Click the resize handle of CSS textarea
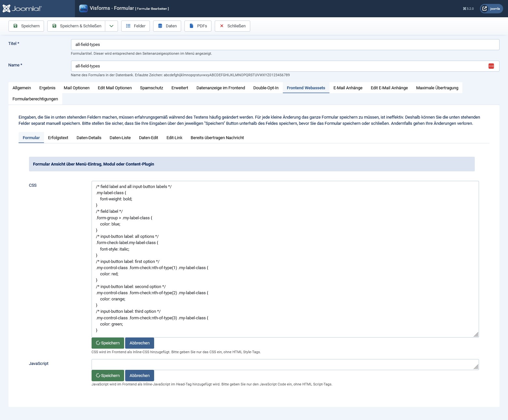This screenshot has height=420, width=508. coord(476,335)
